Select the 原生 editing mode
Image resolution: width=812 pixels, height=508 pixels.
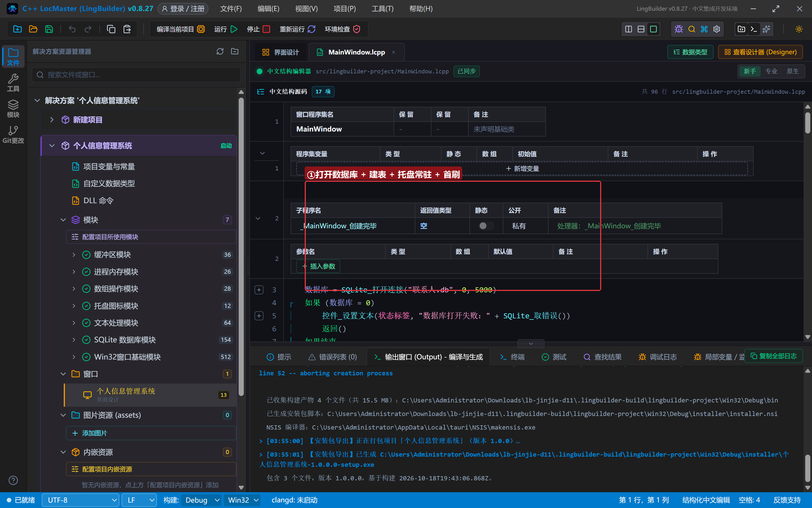[x=793, y=71]
